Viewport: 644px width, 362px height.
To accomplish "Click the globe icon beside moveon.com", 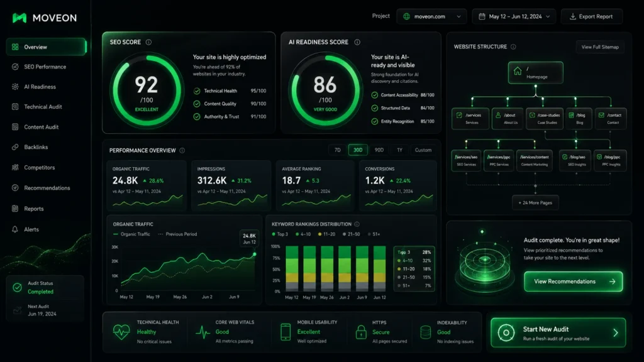I will (407, 16).
